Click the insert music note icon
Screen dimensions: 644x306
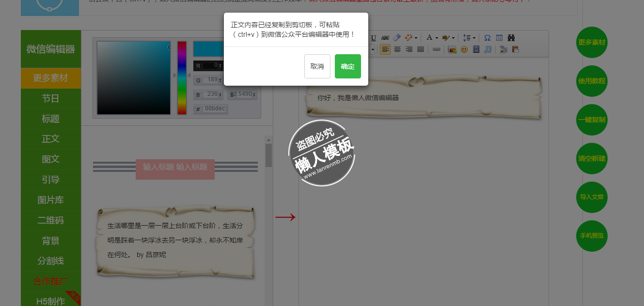[488, 49]
